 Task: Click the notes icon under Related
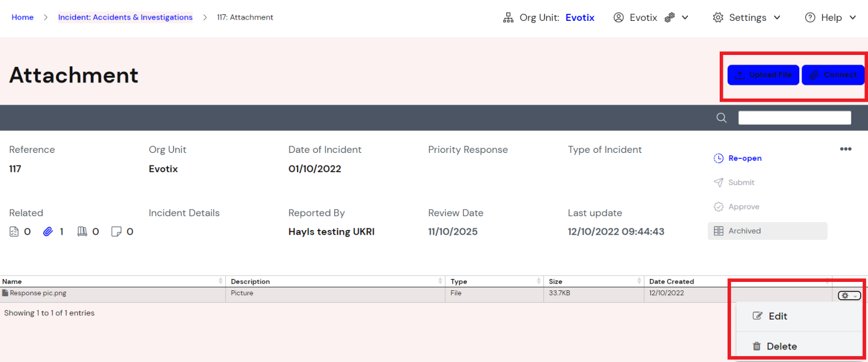117,232
